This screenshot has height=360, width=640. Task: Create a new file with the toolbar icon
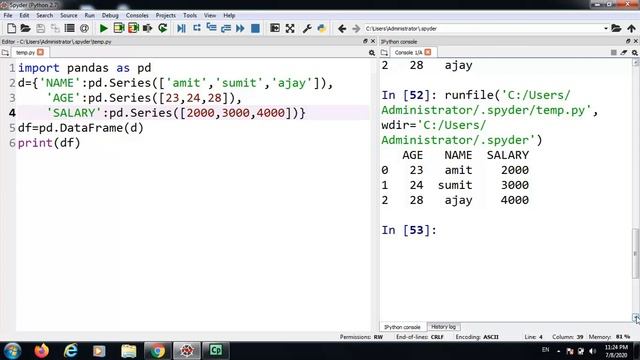tap(11, 28)
